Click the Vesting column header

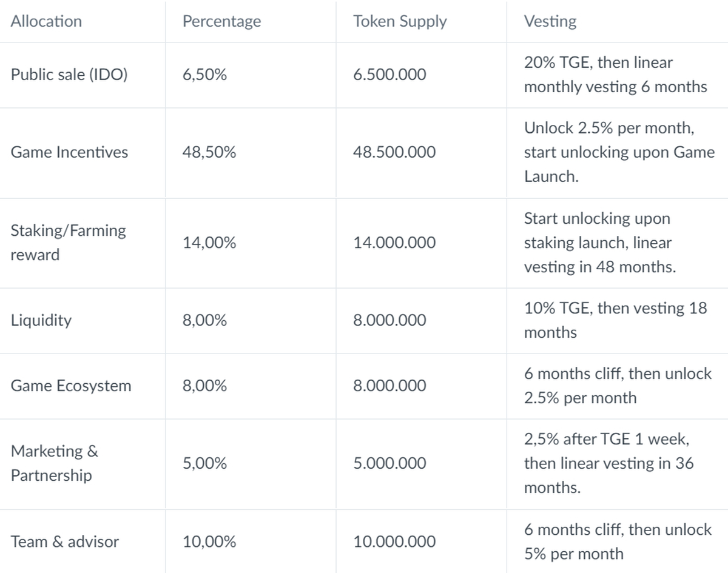pyautogui.click(x=550, y=21)
